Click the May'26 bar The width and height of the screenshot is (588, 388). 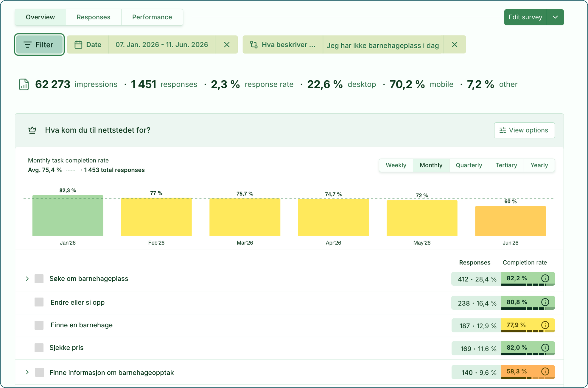coord(422,218)
